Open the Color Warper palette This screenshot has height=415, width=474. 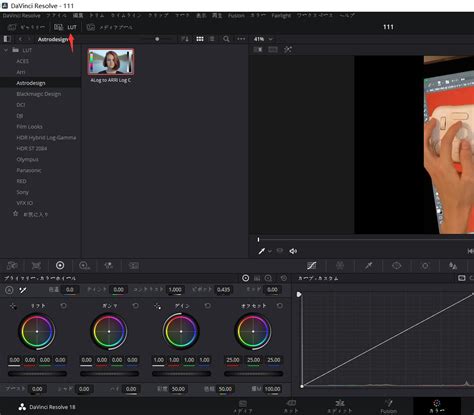coord(340,265)
